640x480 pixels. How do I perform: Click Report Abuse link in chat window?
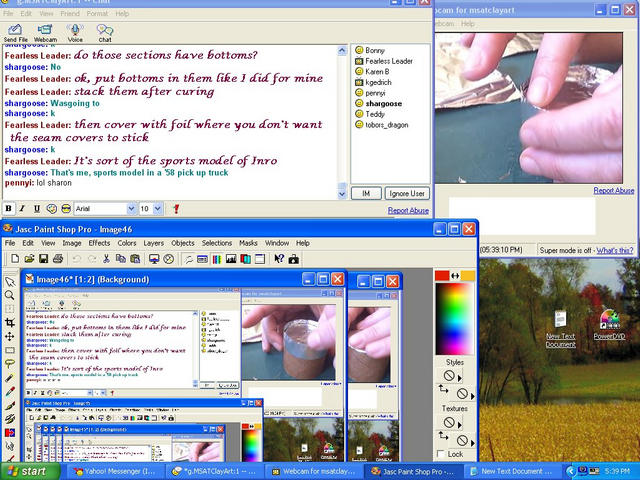click(x=408, y=210)
